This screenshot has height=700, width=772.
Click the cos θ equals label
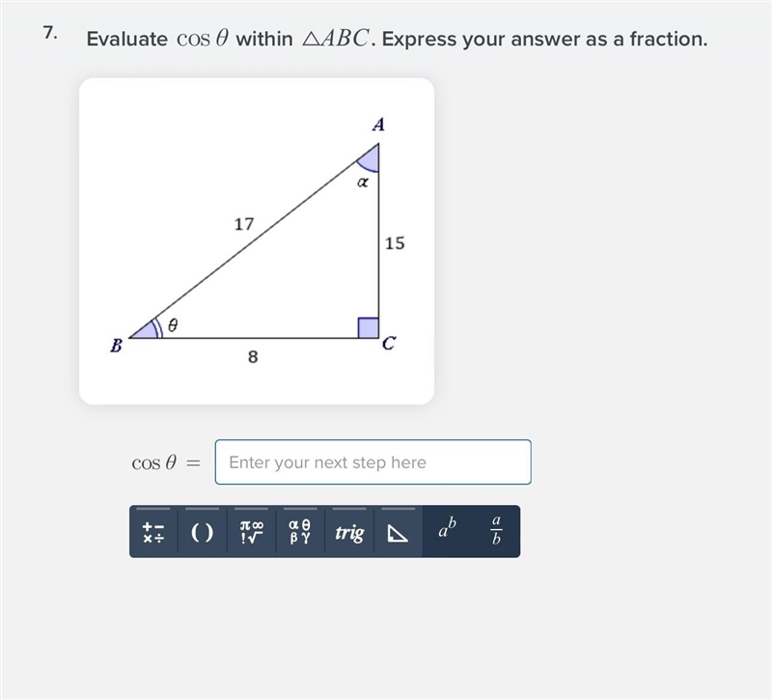tap(166, 462)
